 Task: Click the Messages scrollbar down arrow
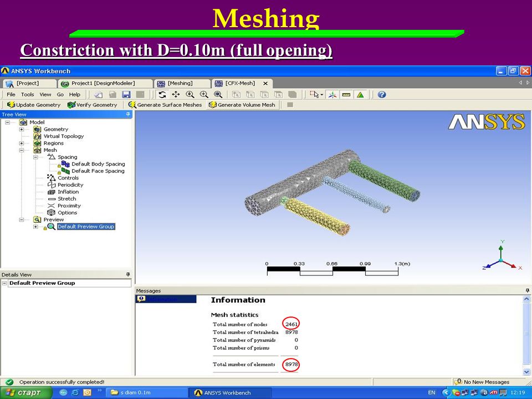click(526, 371)
